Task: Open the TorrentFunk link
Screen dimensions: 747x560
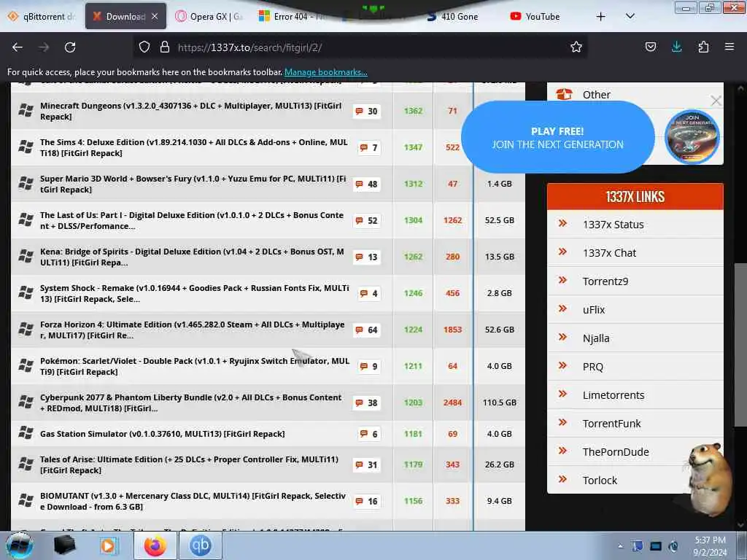Action: (612, 424)
